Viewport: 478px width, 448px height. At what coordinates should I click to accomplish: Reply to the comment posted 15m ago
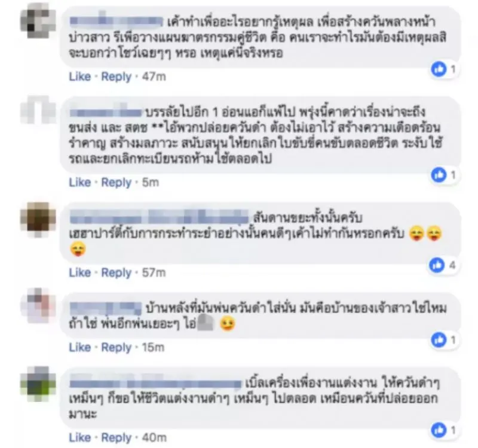116,348
